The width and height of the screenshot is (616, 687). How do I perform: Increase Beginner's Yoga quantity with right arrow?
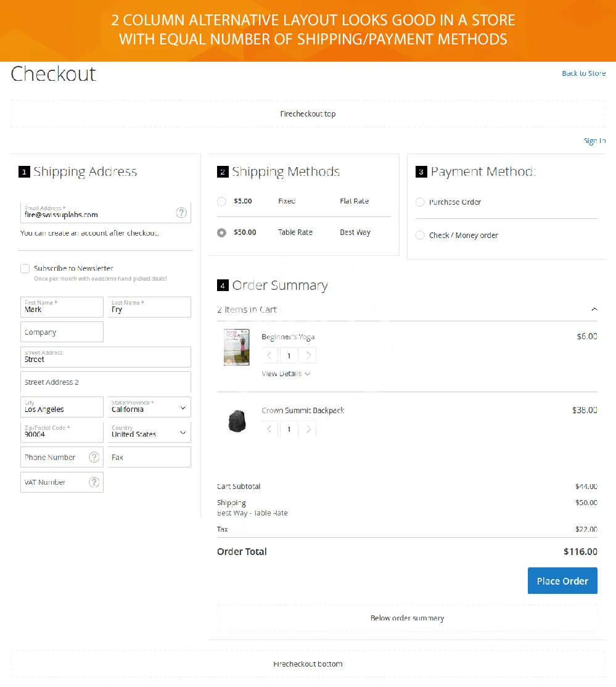pos(308,355)
